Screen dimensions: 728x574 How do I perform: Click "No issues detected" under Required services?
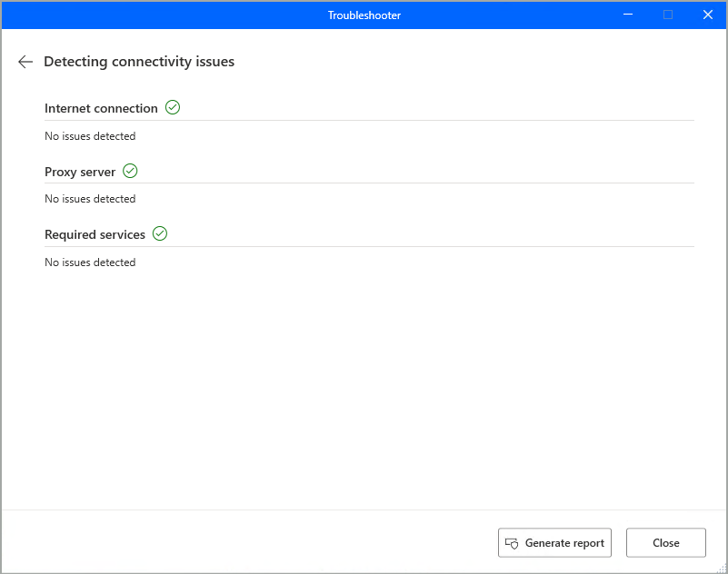click(90, 262)
